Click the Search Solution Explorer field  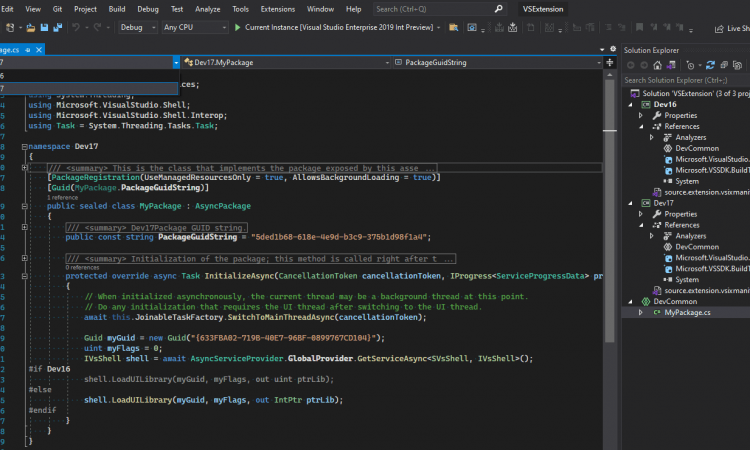point(686,80)
